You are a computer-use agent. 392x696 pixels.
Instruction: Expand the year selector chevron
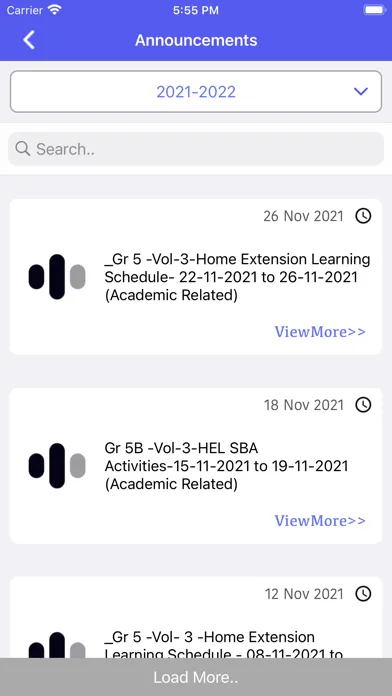click(361, 91)
